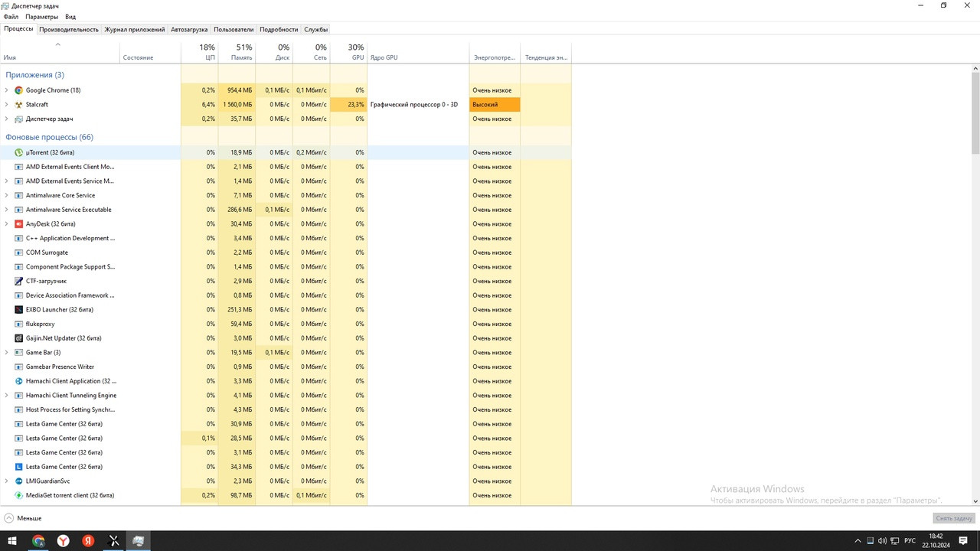The width and height of the screenshot is (980, 551).
Task: Select the Gamebar Presence Writer row
Action: [286, 367]
